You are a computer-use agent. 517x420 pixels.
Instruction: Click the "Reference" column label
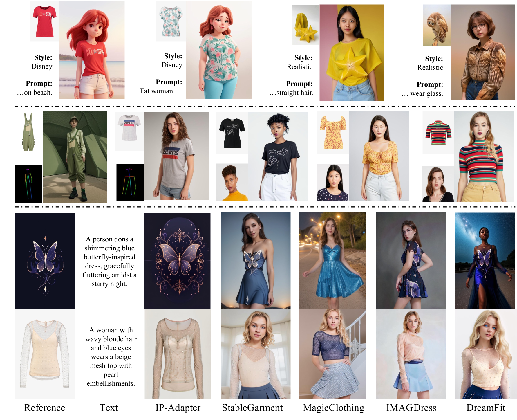coord(45,408)
